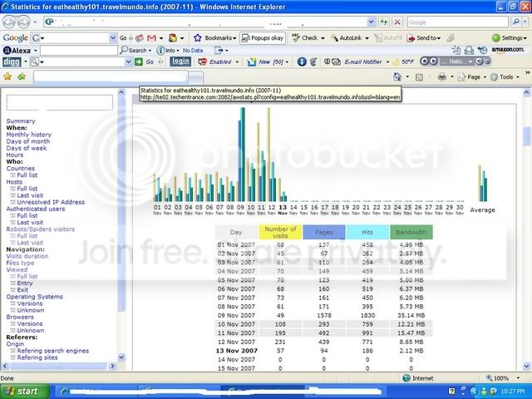The height and width of the screenshot is (399, 532).
Task: Click into the top-right Google search box
Action: point(458,22)
